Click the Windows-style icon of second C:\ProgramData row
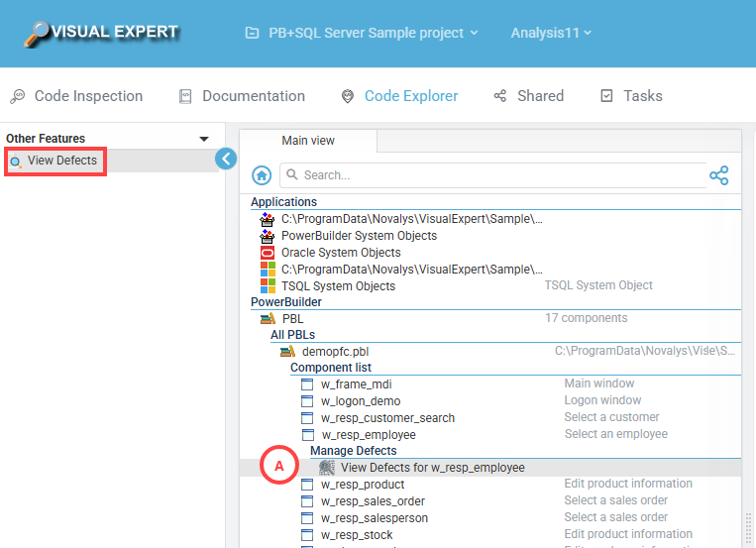The width and height of the screenshot is (756, 548). click(x=268, y=270)
